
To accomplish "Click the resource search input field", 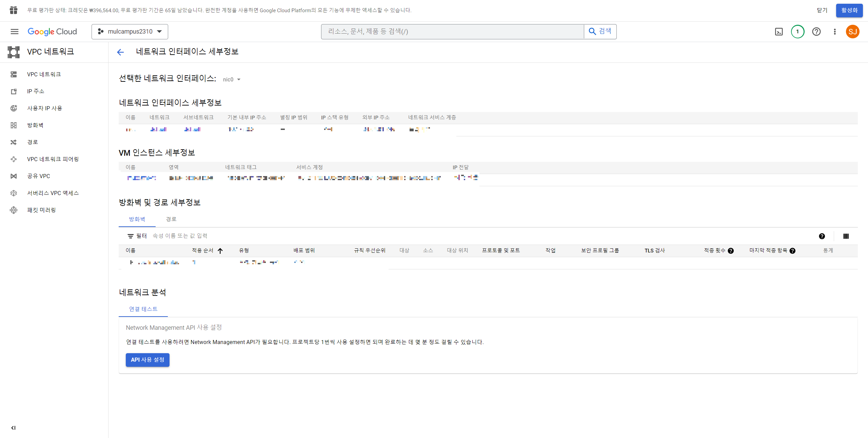I will coord(452,32).
